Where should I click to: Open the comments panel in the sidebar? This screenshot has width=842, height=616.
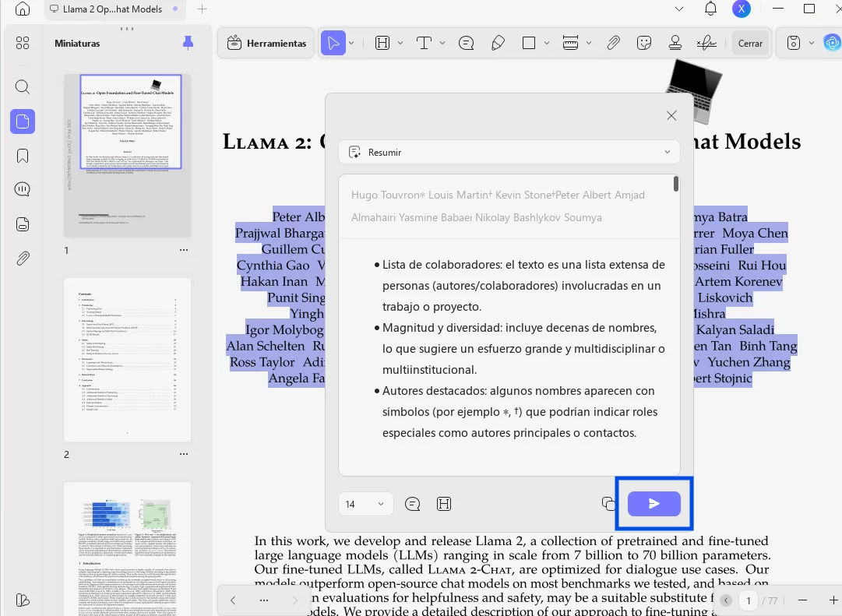[23, 189]
